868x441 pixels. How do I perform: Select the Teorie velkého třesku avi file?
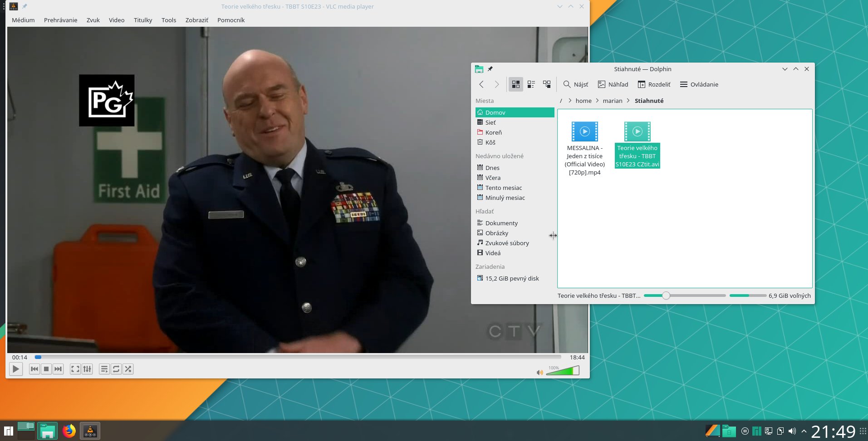coord(638,145)
